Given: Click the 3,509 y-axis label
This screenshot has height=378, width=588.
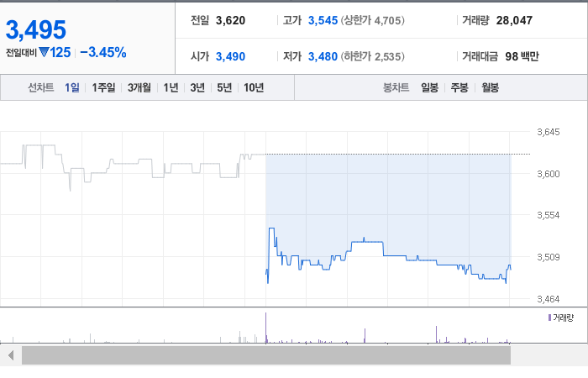Looking at the screenshot, I should [x=549, y=257].
